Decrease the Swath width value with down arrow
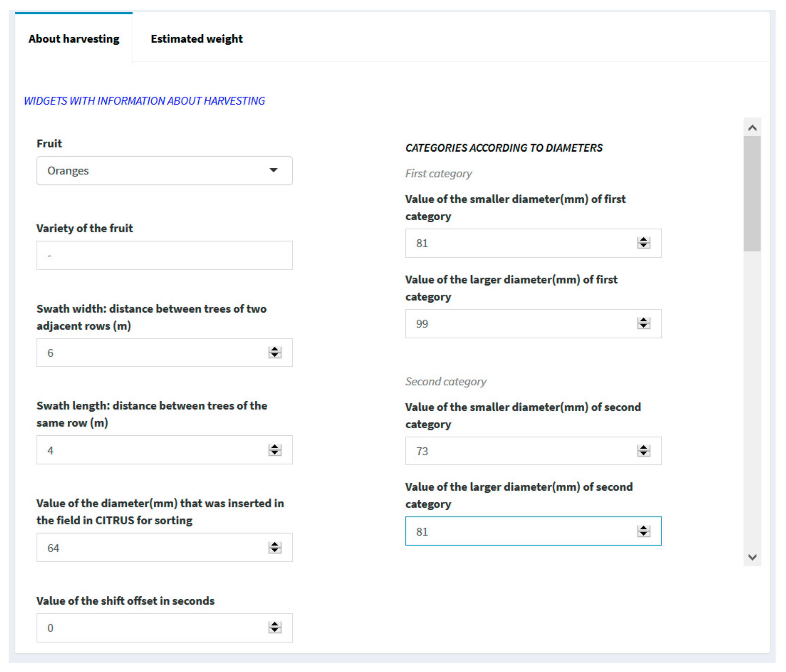 [x=275, y=356]
